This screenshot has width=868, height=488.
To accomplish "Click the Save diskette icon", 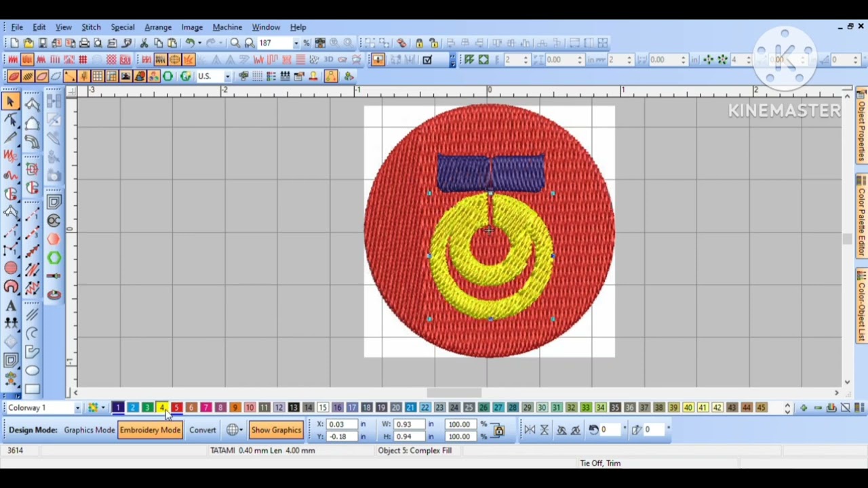I will point(42,43).
